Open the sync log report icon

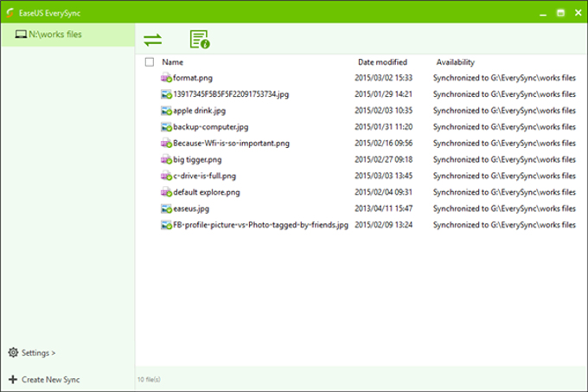coord(200,39)
